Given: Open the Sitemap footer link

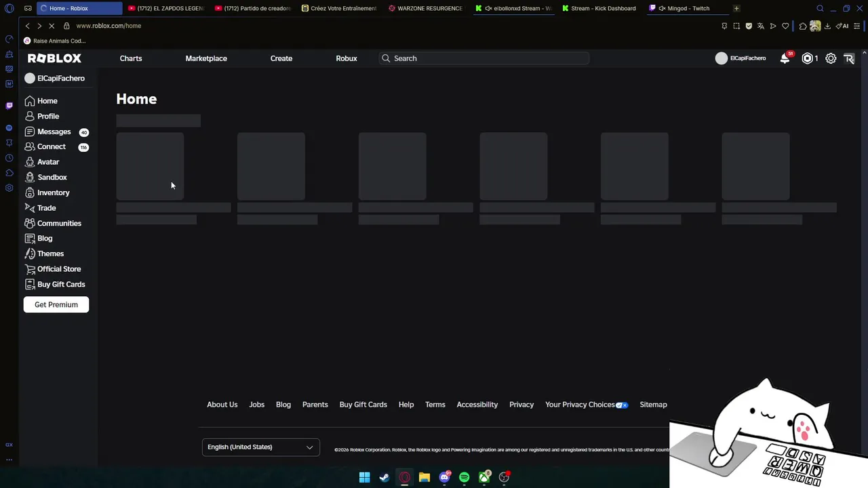Looking at the screenshot, I should click(x=653, y=405).
